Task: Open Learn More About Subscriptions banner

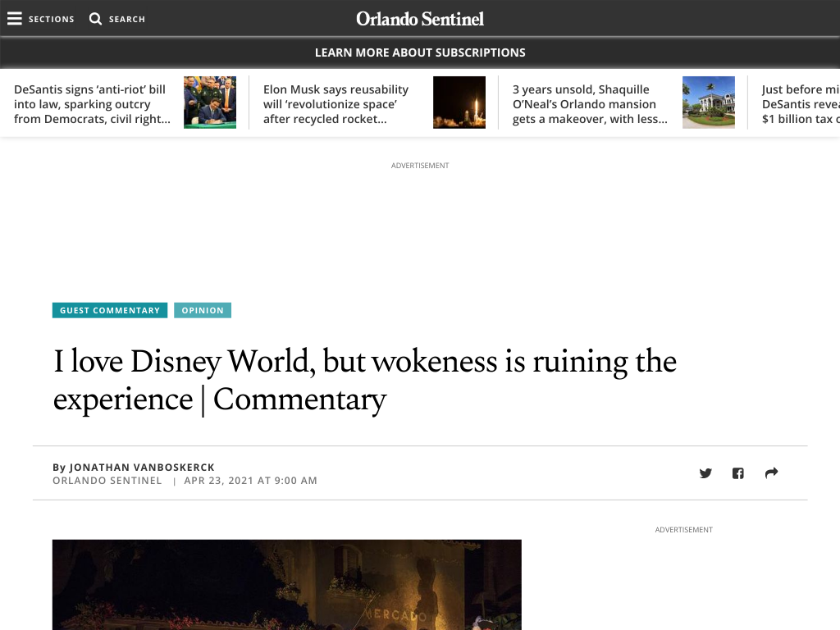Action: tap(420, 52)
